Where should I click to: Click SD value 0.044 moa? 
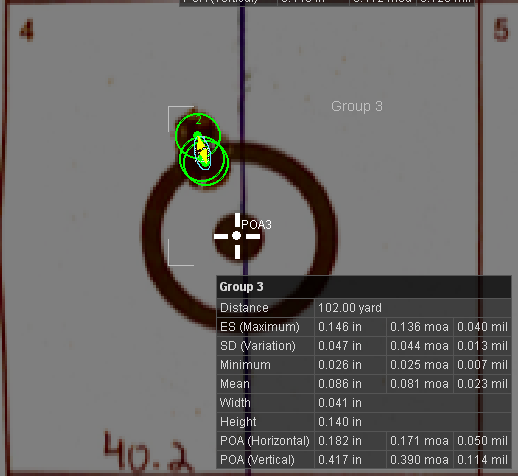419,346
